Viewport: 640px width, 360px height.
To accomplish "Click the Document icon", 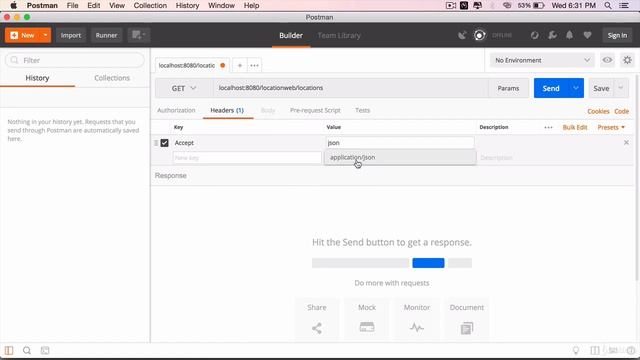I will click(x=467, y=328).
